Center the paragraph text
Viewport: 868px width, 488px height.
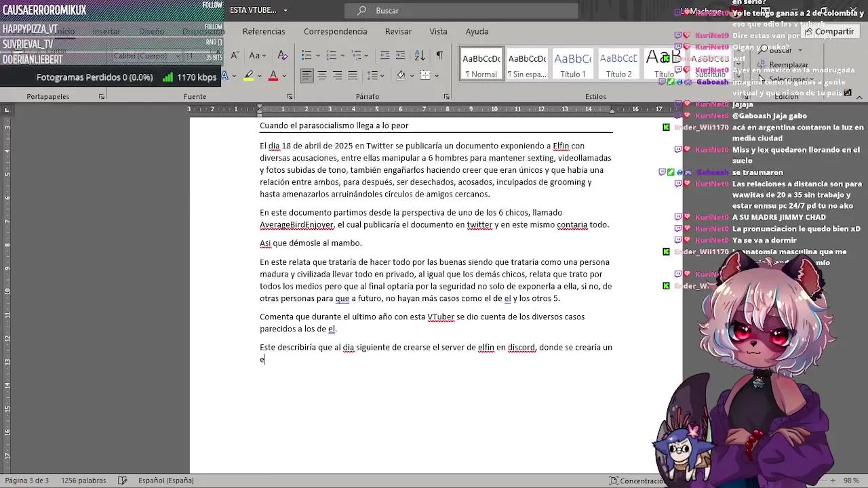(x=322, y=76)
